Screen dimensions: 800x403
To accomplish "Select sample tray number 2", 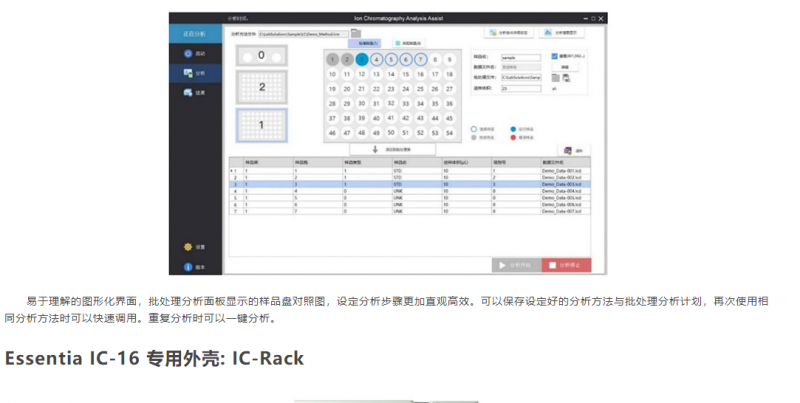I will click(x=261, y=87).
